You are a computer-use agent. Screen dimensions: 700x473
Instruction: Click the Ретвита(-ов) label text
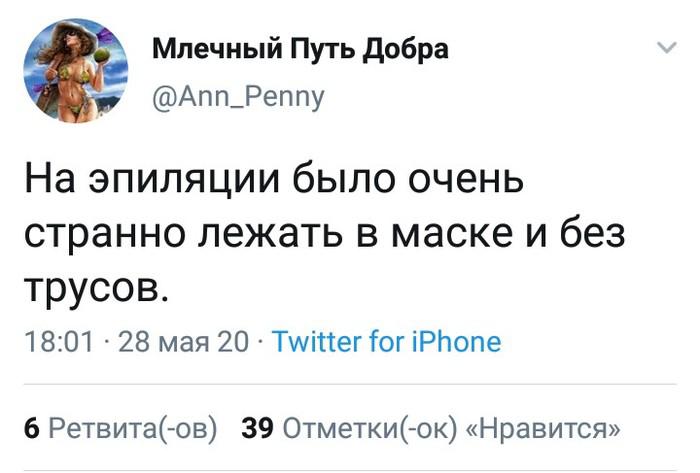[132, 429]
